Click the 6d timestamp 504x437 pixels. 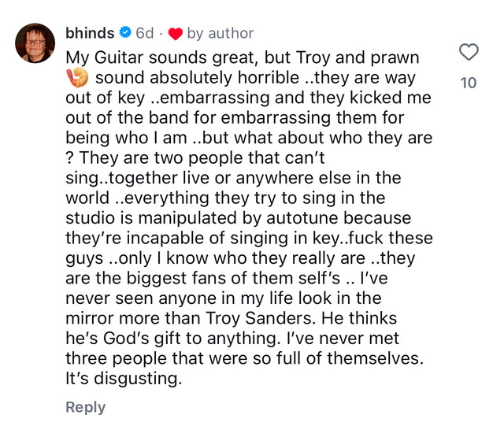[145, 33]
